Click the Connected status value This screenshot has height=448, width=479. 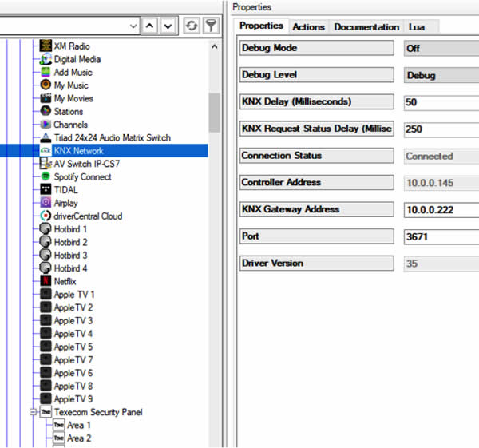(x=430, y=156)
